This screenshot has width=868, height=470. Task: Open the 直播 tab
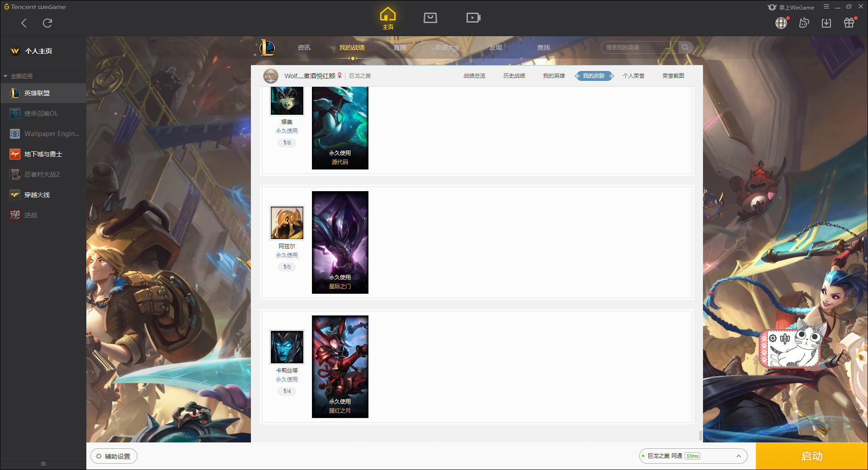(400, 47)
